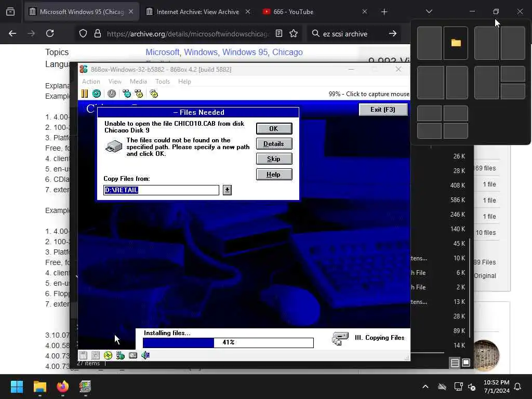Click the 41% installing progress bar
This screenshot has height=399, width=532.
(x=228, y=343)
